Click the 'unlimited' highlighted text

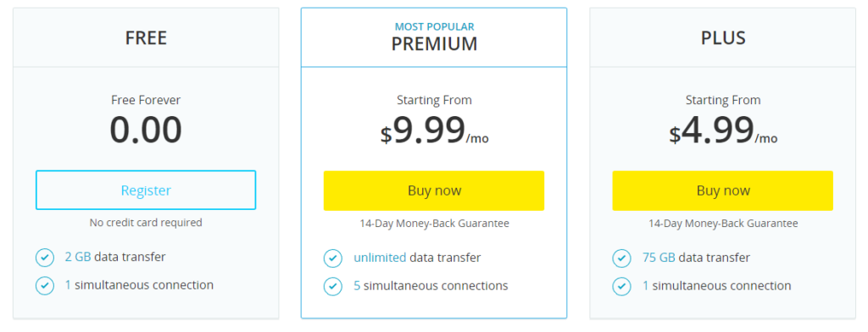tap(380, 257)
